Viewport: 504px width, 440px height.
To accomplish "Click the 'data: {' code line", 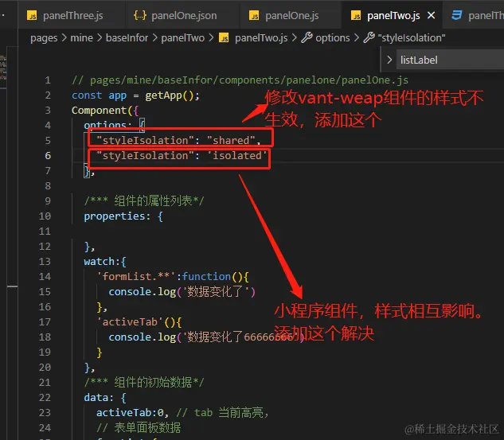I will [105, 398].
